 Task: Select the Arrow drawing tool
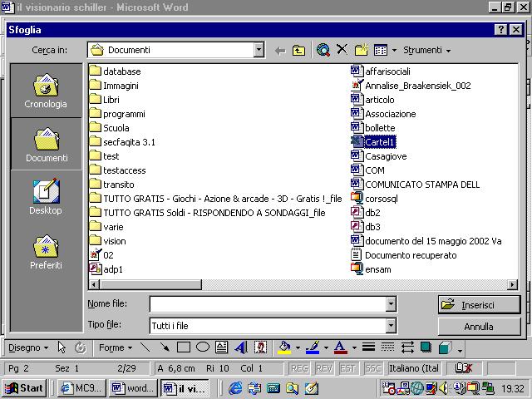[x=165, y=347]
